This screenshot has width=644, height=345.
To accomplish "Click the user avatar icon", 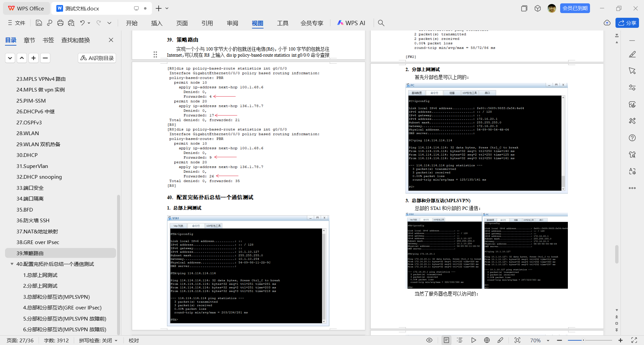I will 552,8.
